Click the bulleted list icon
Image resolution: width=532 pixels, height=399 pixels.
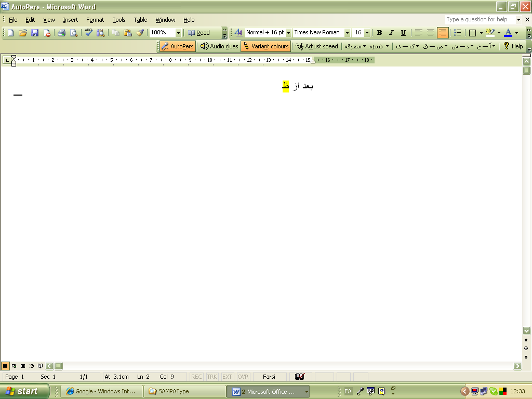457,33
